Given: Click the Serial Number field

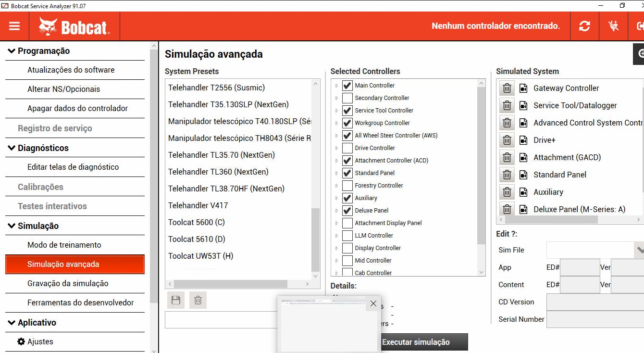Looking at the screenshot, I should point(595,319).
